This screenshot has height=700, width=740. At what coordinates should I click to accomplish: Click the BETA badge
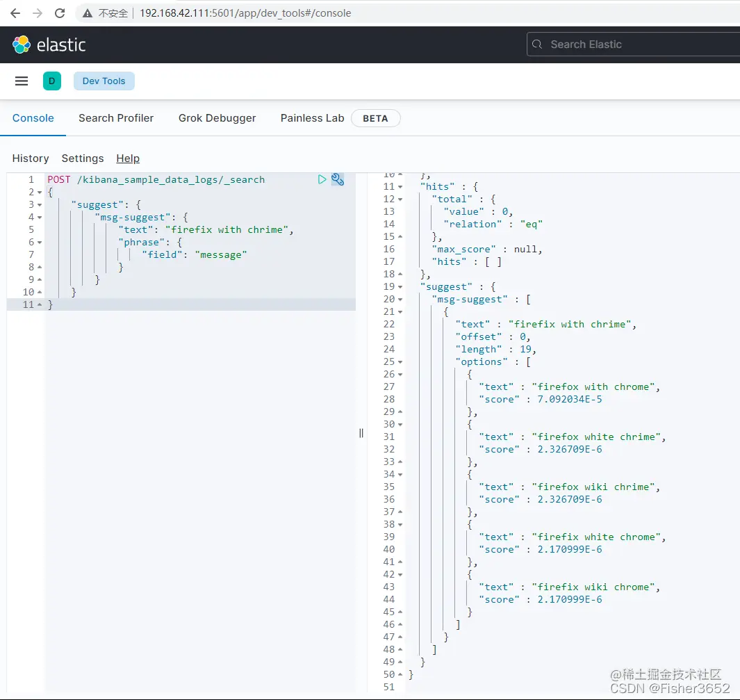[x=376, y=118]
